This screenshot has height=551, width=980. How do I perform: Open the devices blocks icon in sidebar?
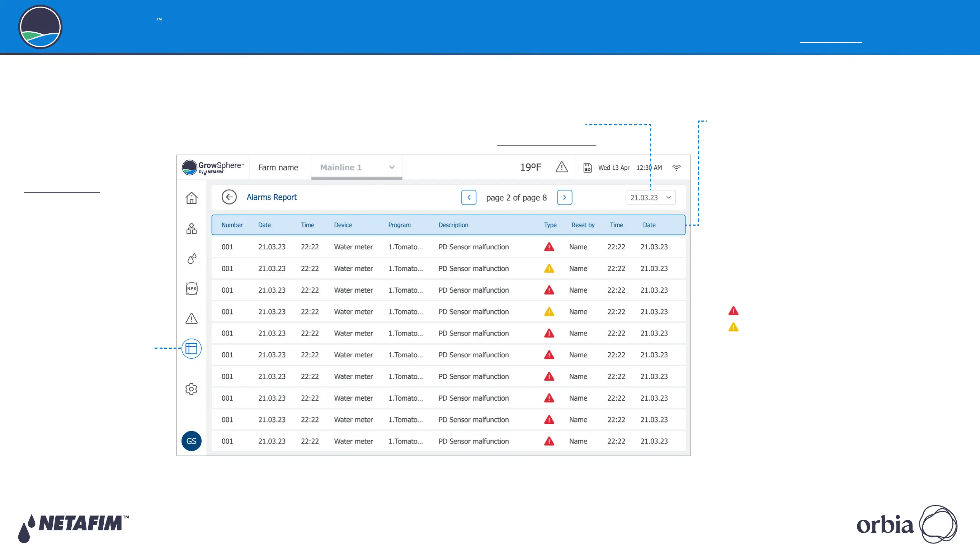click(191, 228)
